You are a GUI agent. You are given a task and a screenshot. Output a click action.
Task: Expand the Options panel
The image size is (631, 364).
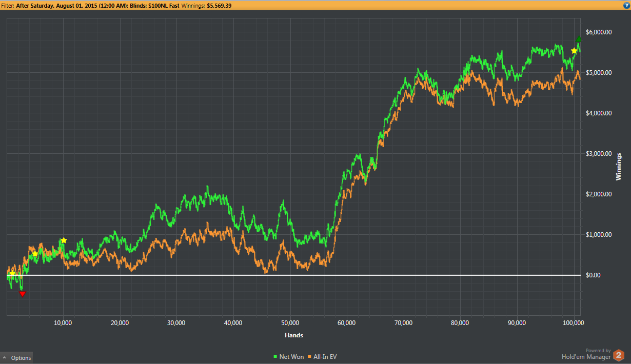pos(17,358)
